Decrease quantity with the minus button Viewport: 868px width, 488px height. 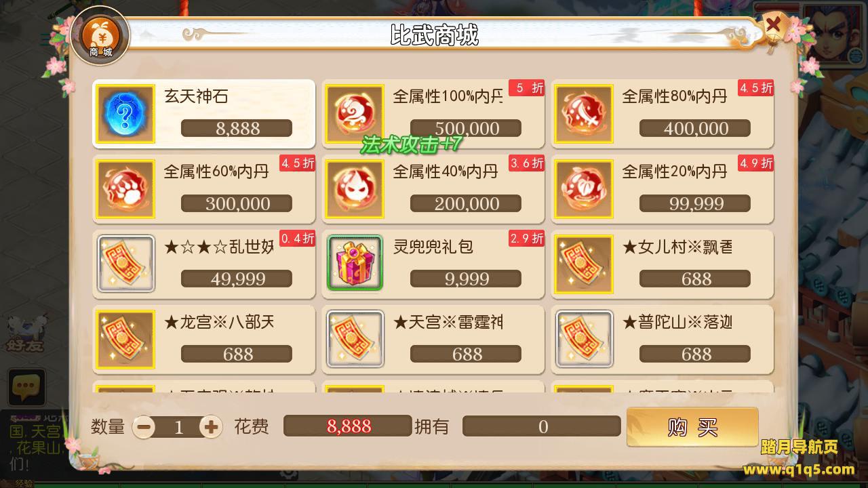[144, 426]
